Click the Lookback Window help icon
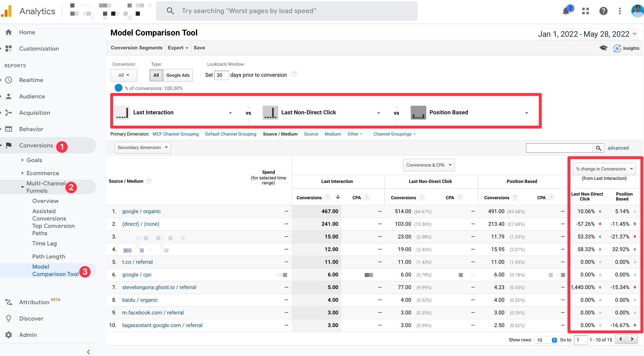The width and height of the screenshot is (644, 356). (x=294, y=74)
